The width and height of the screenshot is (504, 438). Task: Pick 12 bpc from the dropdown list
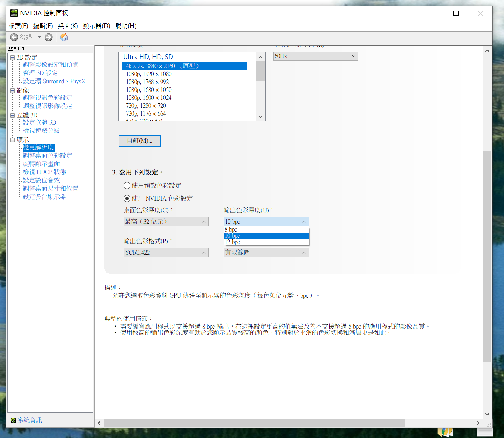[x=266, y=242]
